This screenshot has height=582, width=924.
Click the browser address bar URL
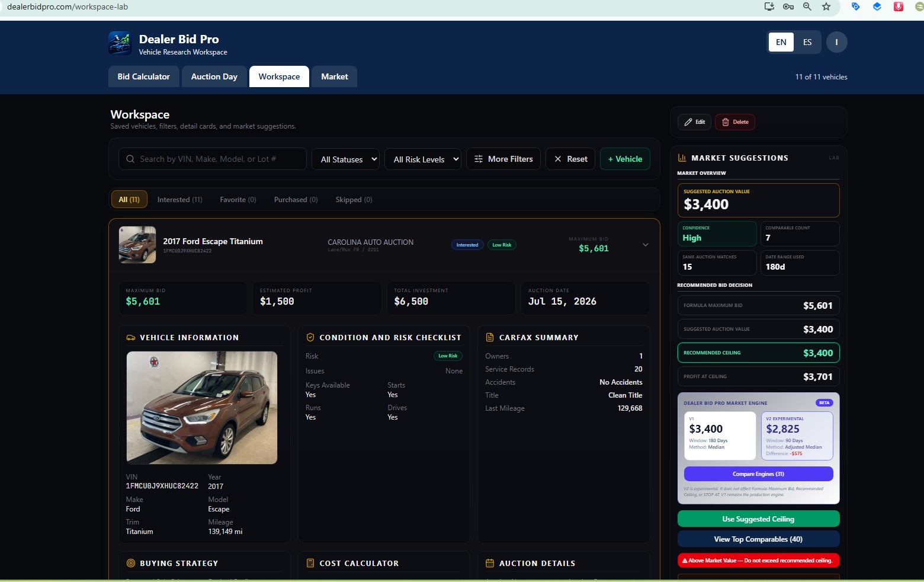pos(68,7)
